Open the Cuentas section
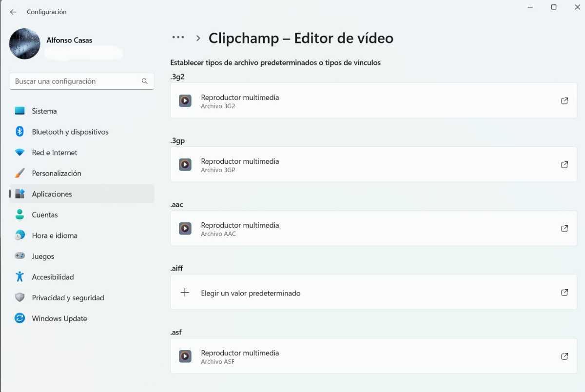Image resolution: width=585 pixels, height=392 pixels. coord(82,215)
